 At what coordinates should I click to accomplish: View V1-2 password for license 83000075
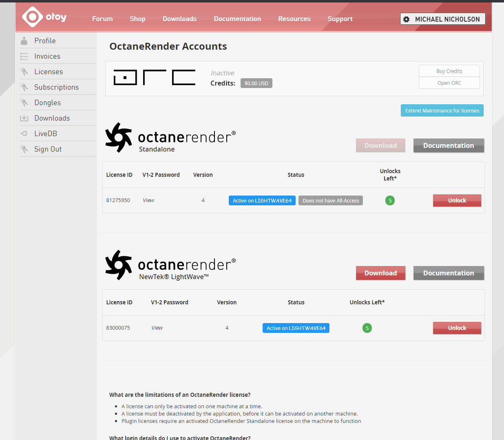pos(157,328)
